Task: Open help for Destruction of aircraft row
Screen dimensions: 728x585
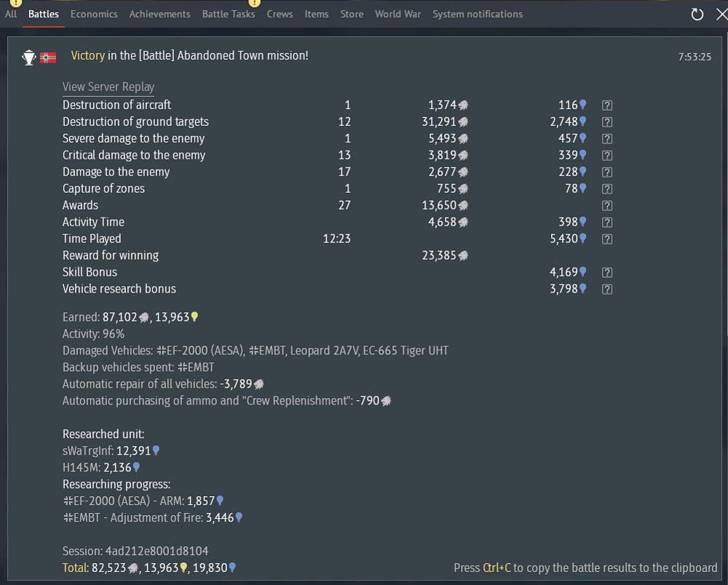Action: 607,106
